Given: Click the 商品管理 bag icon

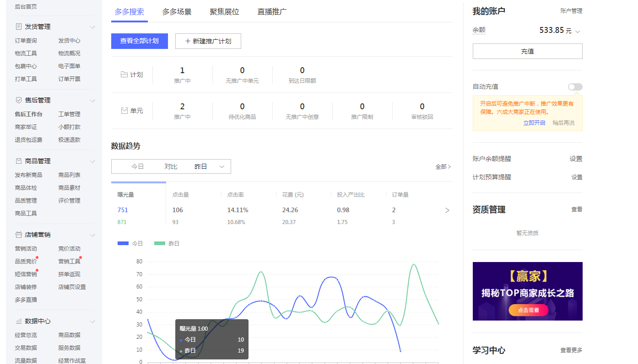Looking at the screenshot, I should (19, 161).
